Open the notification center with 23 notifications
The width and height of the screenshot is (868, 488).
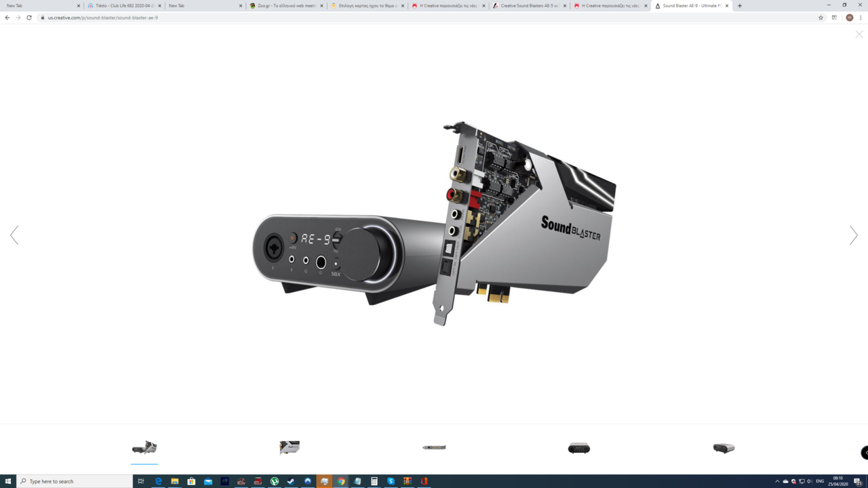858,481
